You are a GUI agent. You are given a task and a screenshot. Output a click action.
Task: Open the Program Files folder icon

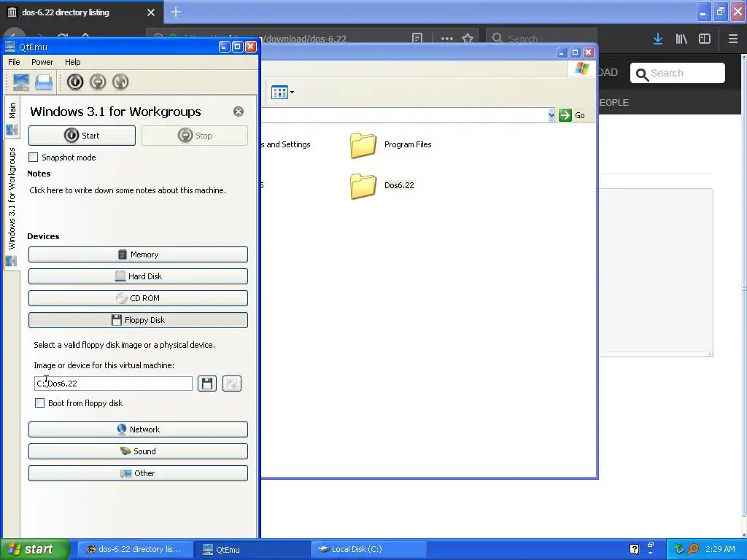(x=363, y=145)
